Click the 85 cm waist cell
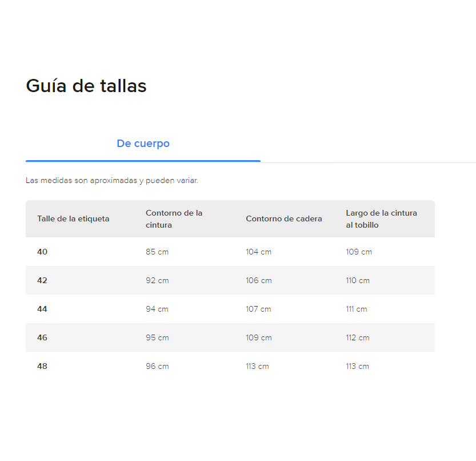This screenshot has width=476, height=461. [157, 252]
